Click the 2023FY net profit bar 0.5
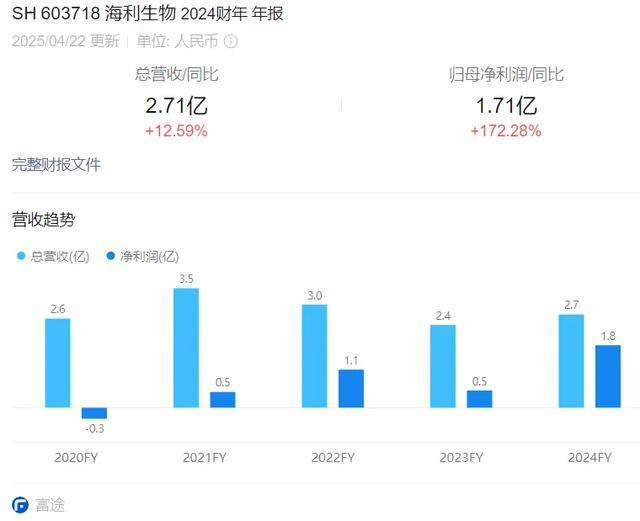The height and width of the screenshot is (521, 640). [x=480, y=399]
